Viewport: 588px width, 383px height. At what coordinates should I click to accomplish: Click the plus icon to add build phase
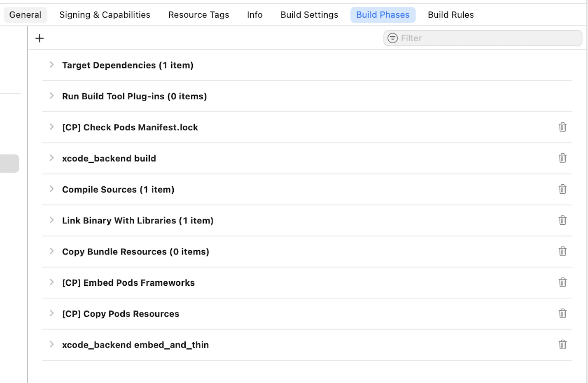tap(40, 38)
